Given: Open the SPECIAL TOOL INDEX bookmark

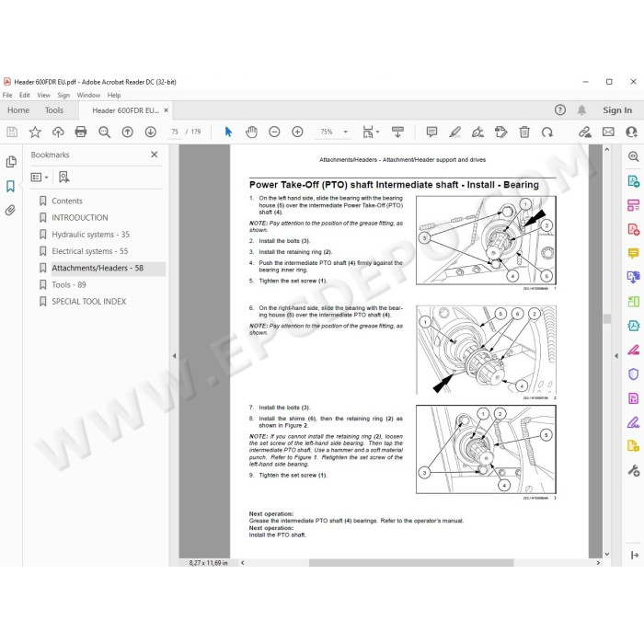Looking at the screenshot, I should pos(88,302).
